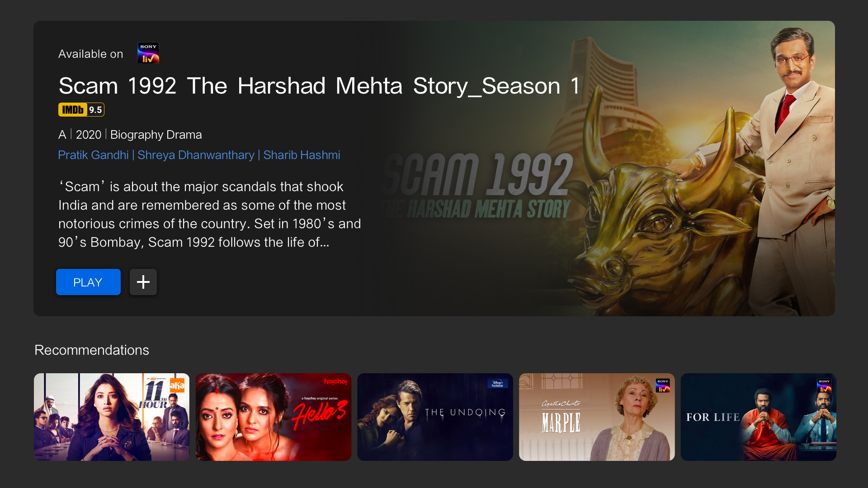The width and height of the screenshot is (868, 488).
Task: Click the Sony LIV logo beside Available on
Action: [148, 53]
